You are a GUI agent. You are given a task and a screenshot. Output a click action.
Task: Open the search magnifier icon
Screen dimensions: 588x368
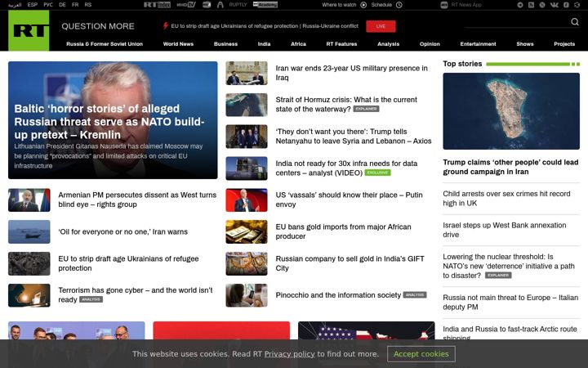[574, 22]
